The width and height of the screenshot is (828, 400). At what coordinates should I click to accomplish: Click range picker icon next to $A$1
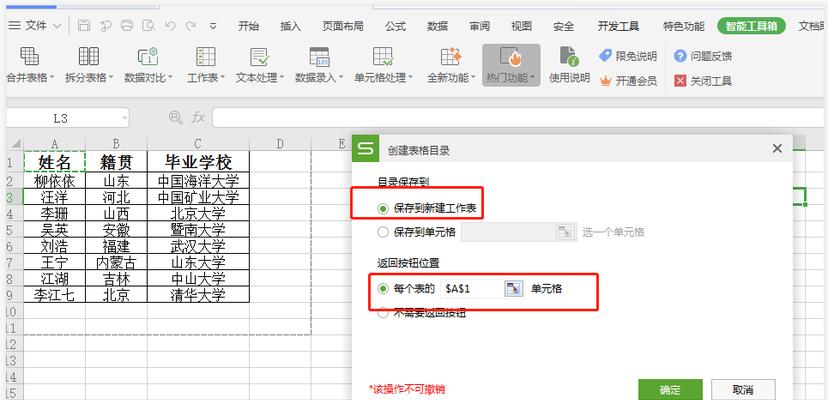(x=513, y=289)
